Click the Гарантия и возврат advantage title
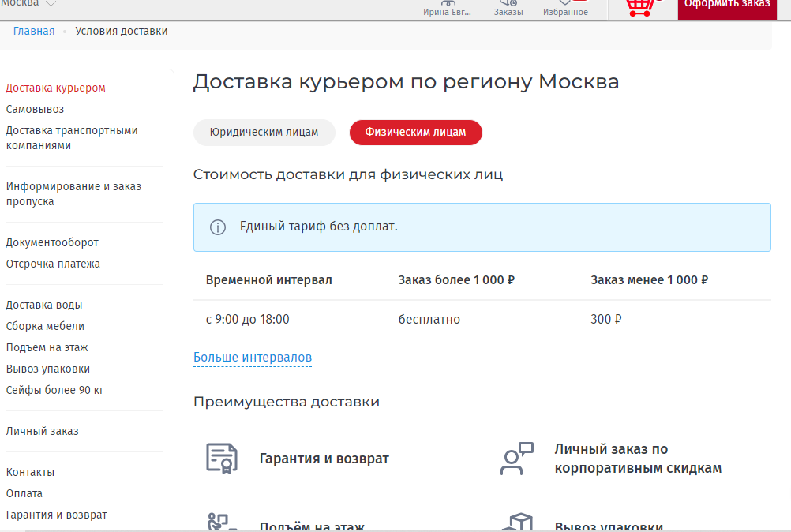 [x=324, y=459]
